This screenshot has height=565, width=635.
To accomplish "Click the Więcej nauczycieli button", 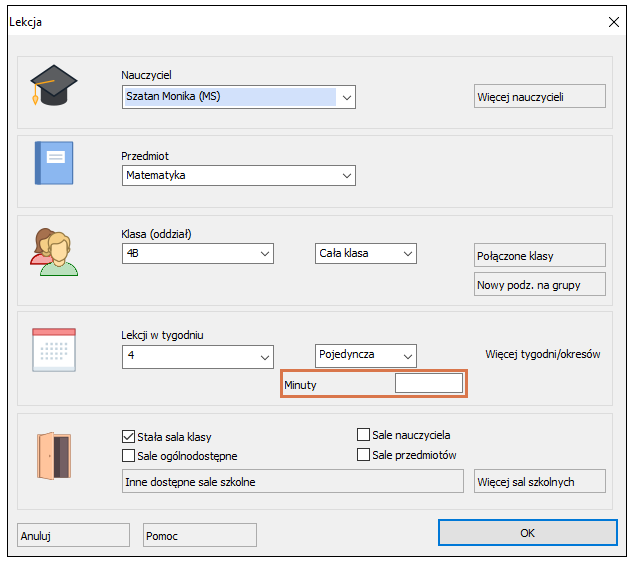I will pyautogui.click(x=539, y=97).
